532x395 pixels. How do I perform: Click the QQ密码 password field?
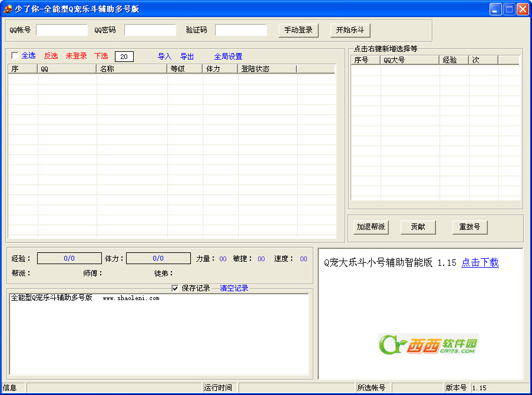tap(150, 30)
